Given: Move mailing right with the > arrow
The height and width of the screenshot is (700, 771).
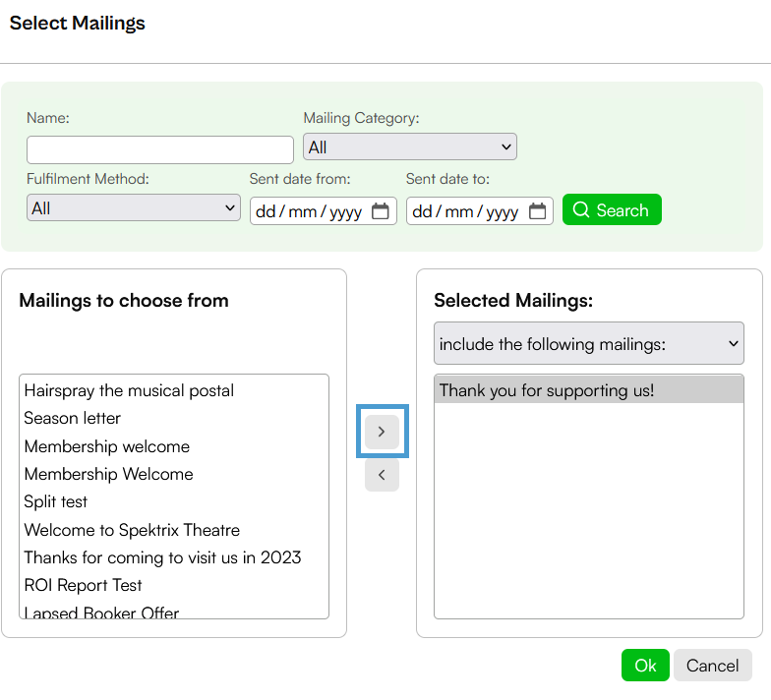Looking at the screenshot, I should [382, 432].
